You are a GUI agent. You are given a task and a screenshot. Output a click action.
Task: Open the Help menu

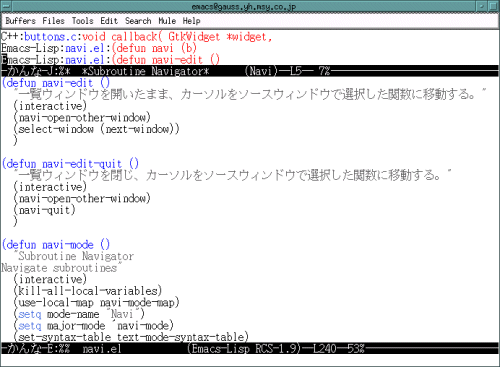(x=191, y=21)
